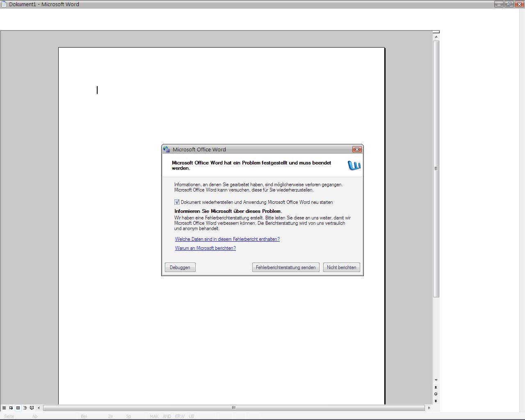Viewport: 525px width, 420px height.
Task: Click horizontal scrollbar left arrow
Action: (39, 408)
